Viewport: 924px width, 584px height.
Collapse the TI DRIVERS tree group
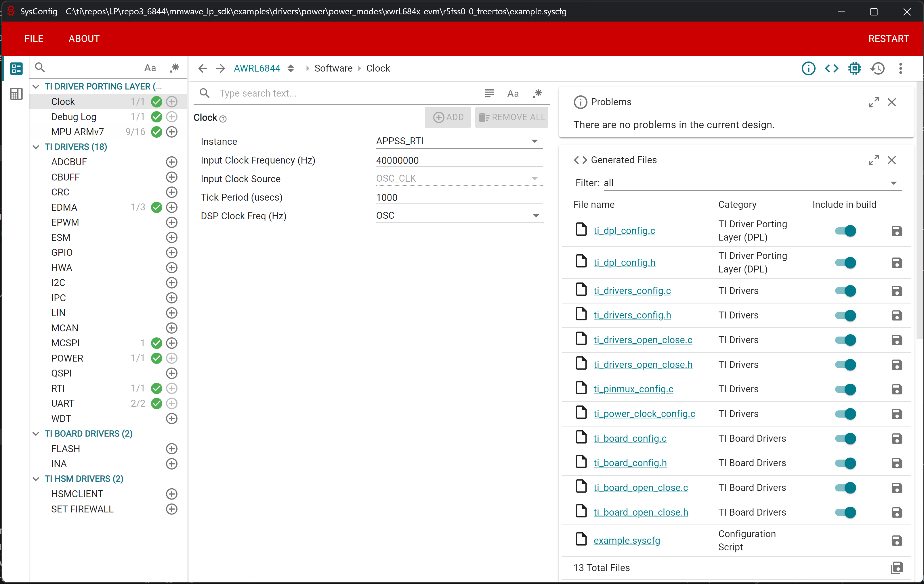coord(36,147)
